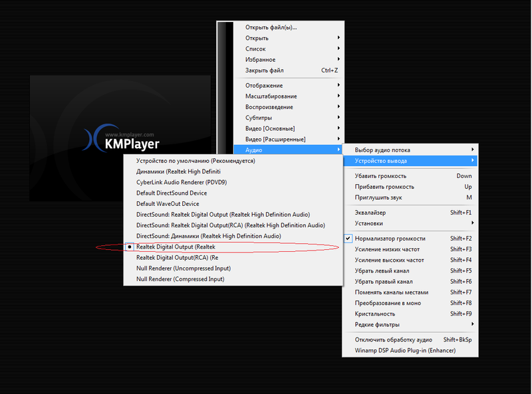Toggle 'Преобразование в моно' option
Viewport: 532px width, 394px height.
point(410,303)
